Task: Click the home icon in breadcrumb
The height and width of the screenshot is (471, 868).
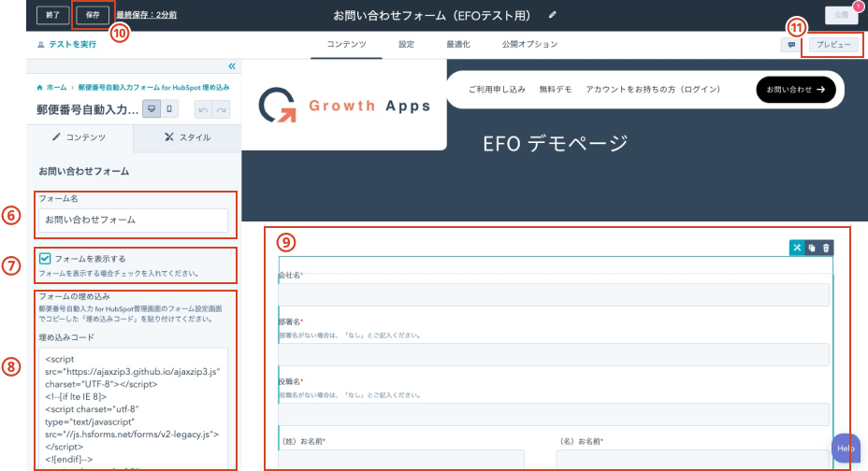Action: coord(39,87)
